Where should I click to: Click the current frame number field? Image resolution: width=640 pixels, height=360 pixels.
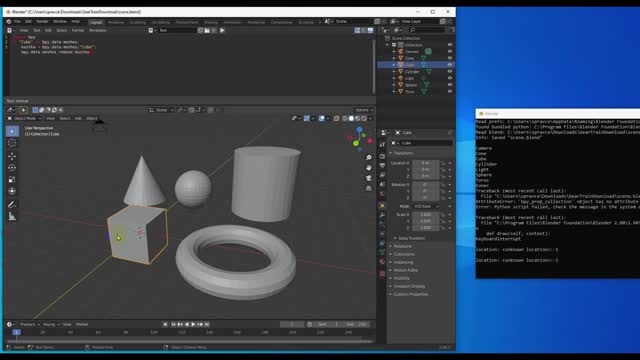(292, 324)
